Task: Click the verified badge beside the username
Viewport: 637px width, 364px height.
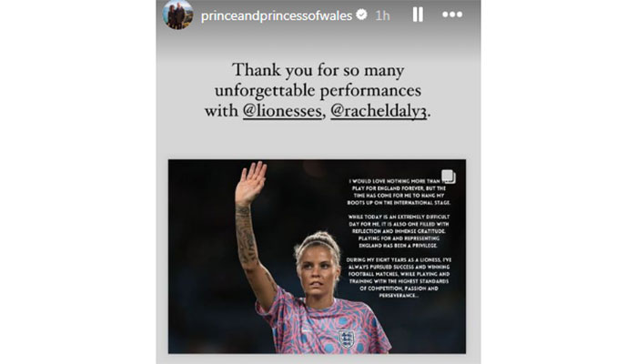Action: (361, 15)
